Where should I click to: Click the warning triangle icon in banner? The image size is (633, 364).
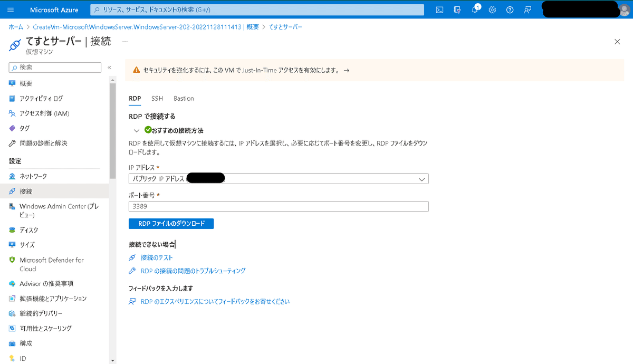137,70
